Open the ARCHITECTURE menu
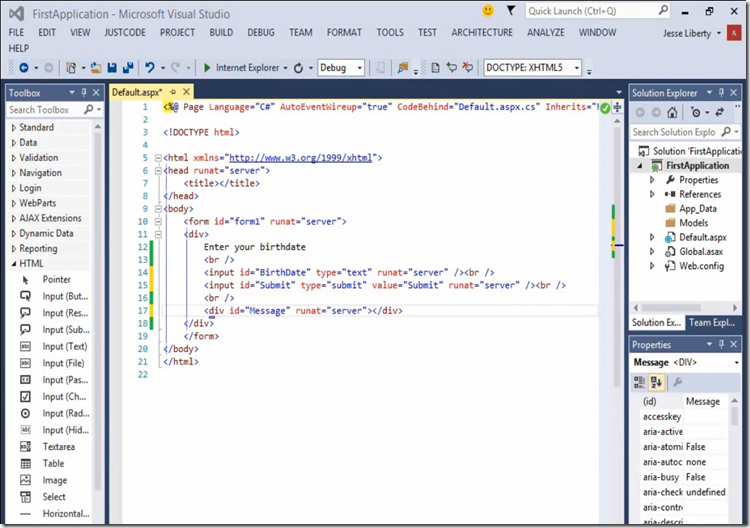Screen dimensions: 750x528 point(482,33)
